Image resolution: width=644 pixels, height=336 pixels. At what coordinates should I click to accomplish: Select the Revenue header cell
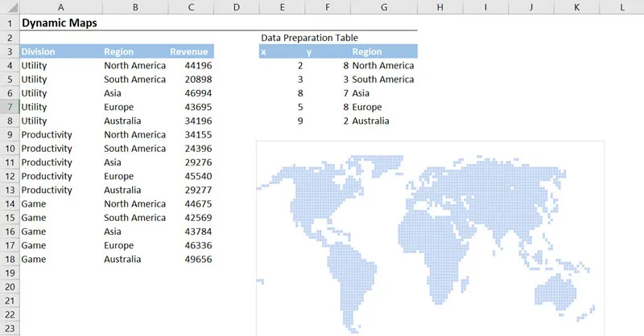189,51
